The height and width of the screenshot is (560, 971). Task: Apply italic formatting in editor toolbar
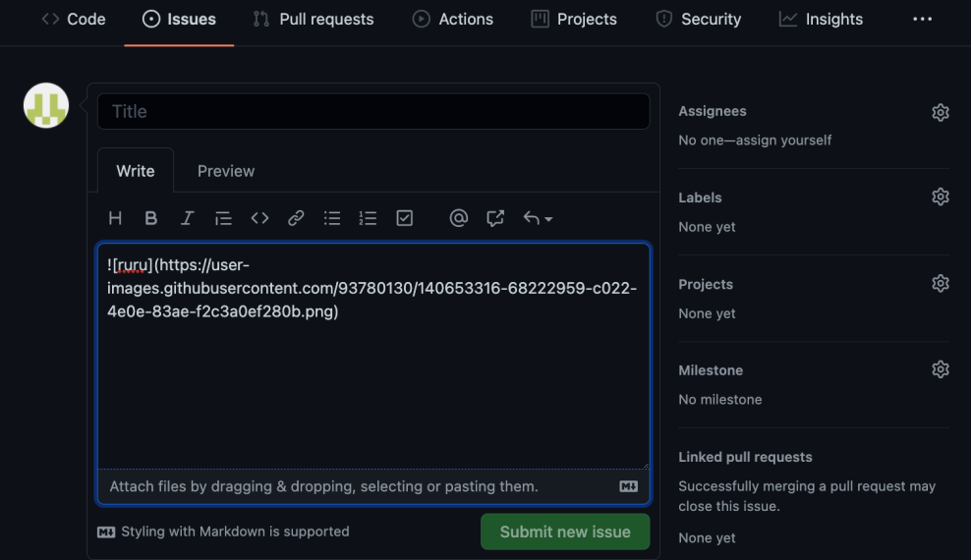pos(187,218)
